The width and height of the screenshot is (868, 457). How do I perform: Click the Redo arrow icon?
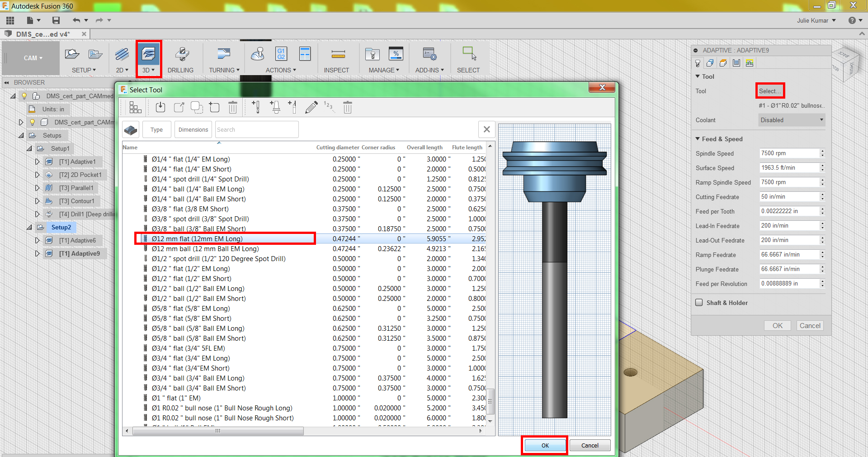99,20
